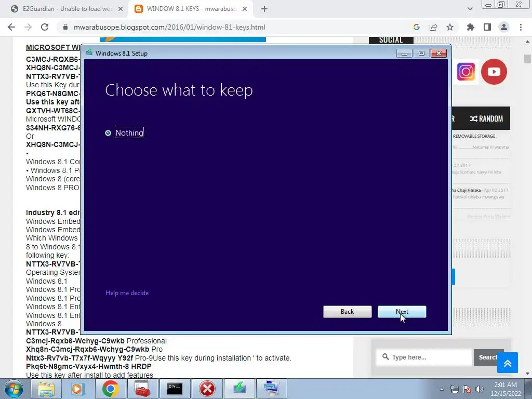
Task: Open Chrome profile avatar
Action: pos(504,27)
